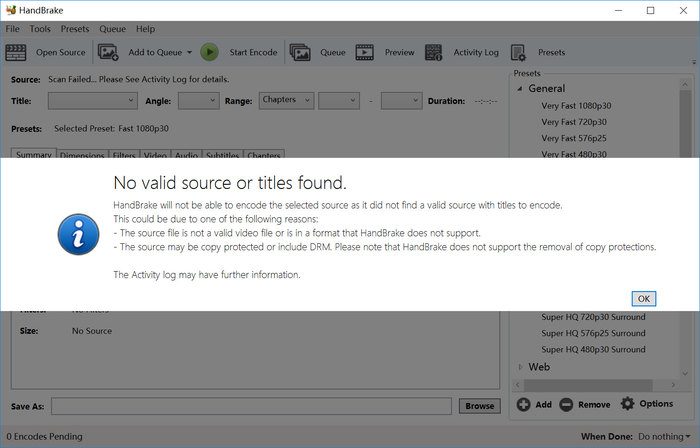
Task: Click the Add to Queue image icon
Action: [108, 52]
